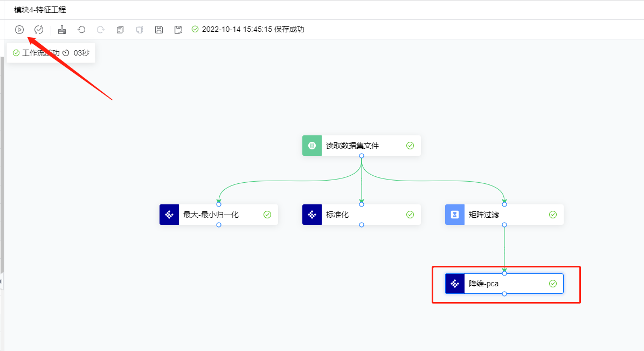The width and height of the screenshot is (644, 351).
Task: Click input port of 降维-pca node
Action: coord(504,273)
